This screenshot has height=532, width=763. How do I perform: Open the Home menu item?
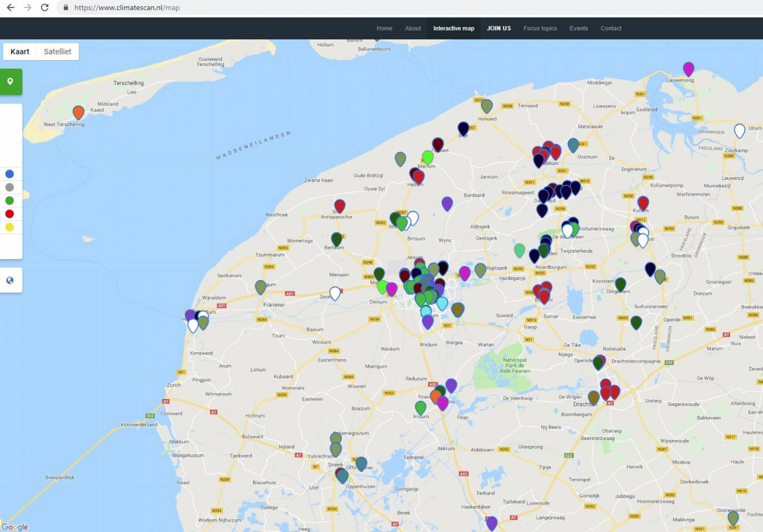tap(384, 28)
